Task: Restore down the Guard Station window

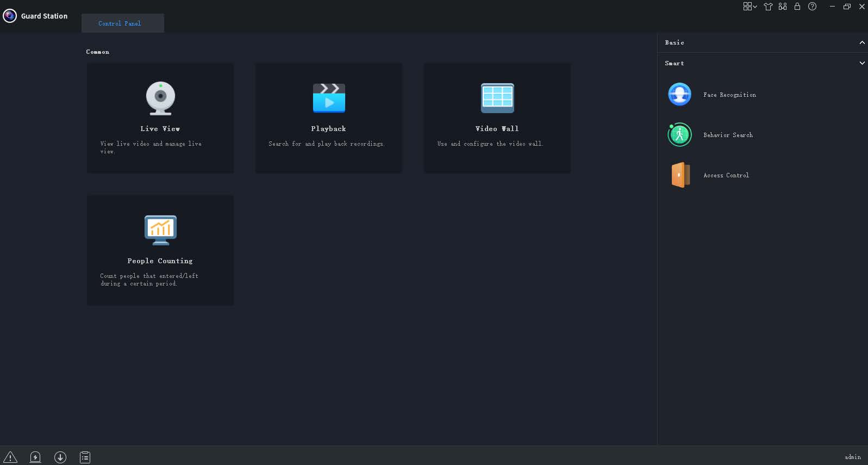Action: (847, 7)
